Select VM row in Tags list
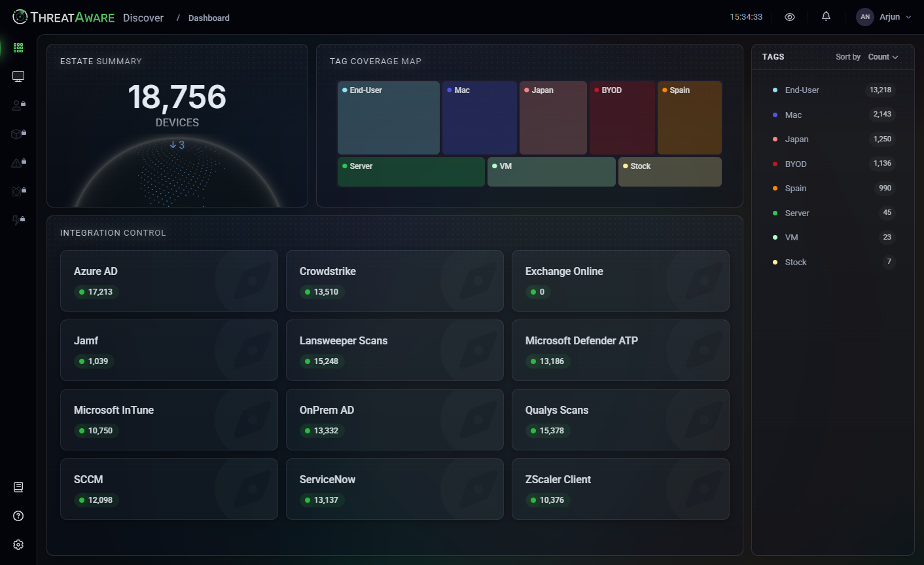Viewport: 924px width, 565px height. coord(833,238)
